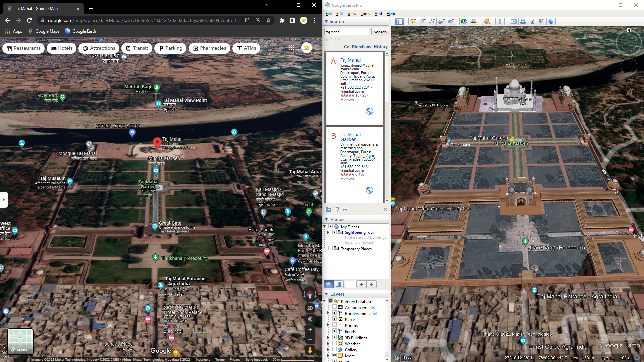This screenshot has width=644, height=362.
Task: Expand the 3D Buildings layer tree
Action: (328, 337)
